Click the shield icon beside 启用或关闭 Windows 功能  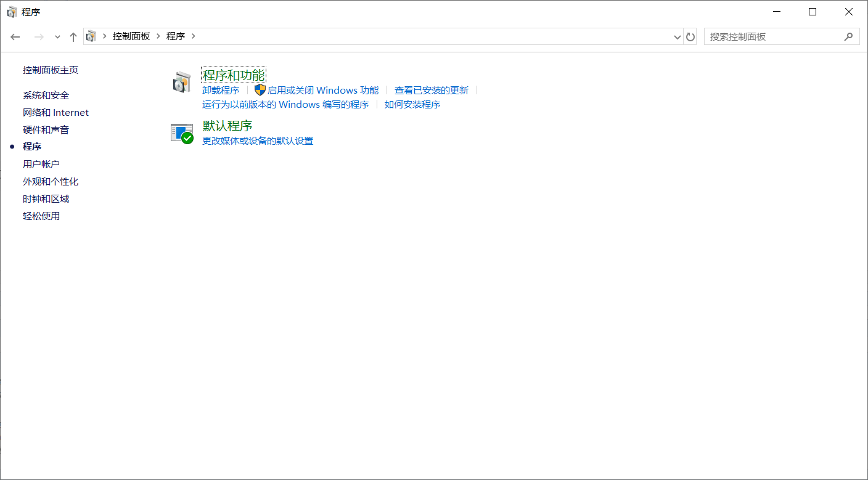[260, 90]
